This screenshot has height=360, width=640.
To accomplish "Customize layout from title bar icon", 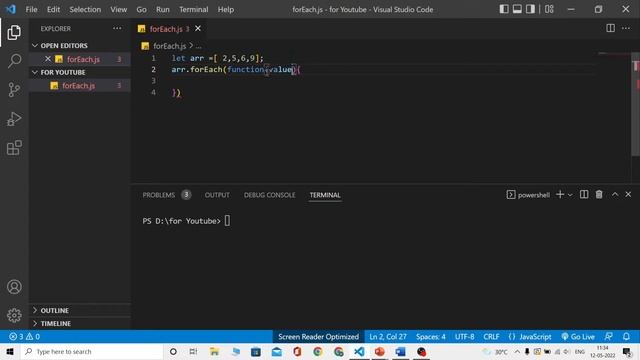I will [549, 9].
